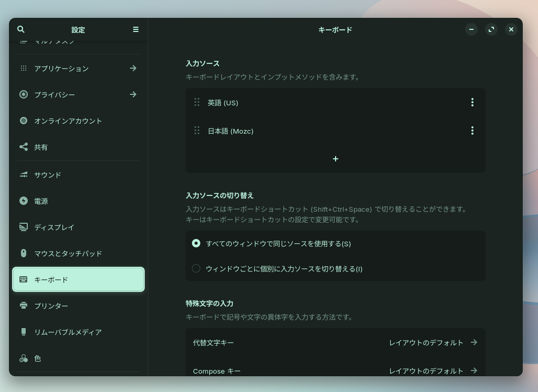The image size is (538, 392).
Task: Open the settings search magnifier icon
Action: tap(21, 29)
